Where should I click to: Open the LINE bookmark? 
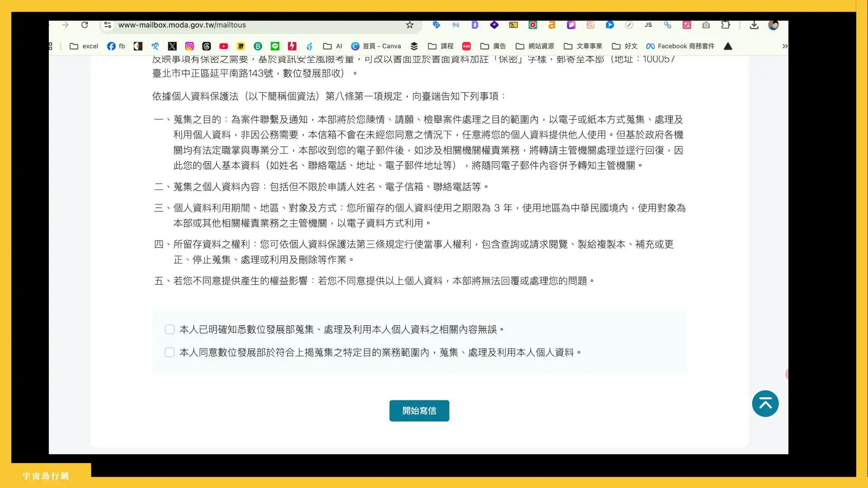(x=275, y=46)
